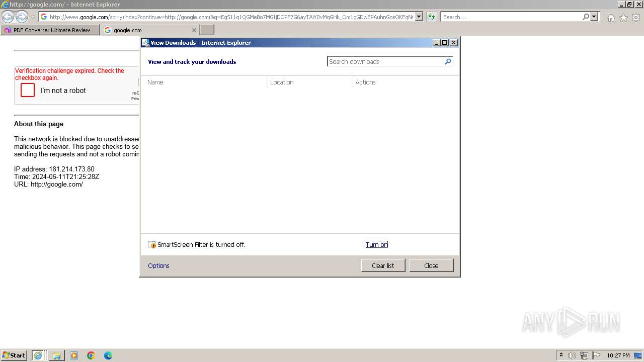This screenshot has width=644, height=362.
Task: Launch Google Chrome from the taskbar
Action: coord(91,355)
